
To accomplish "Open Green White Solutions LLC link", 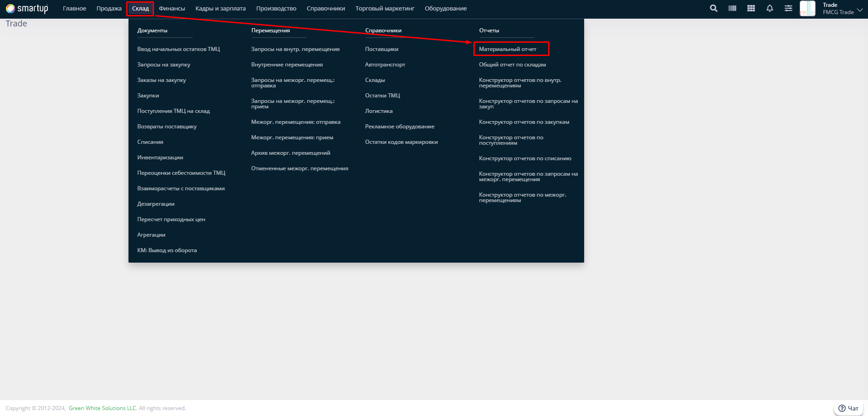I will coord(103,408).
